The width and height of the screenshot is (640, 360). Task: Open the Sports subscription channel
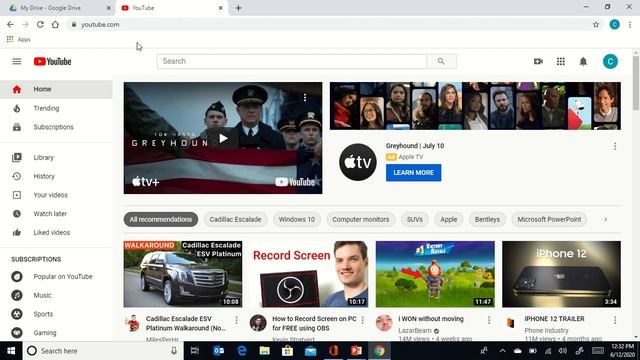pos(56,314)
